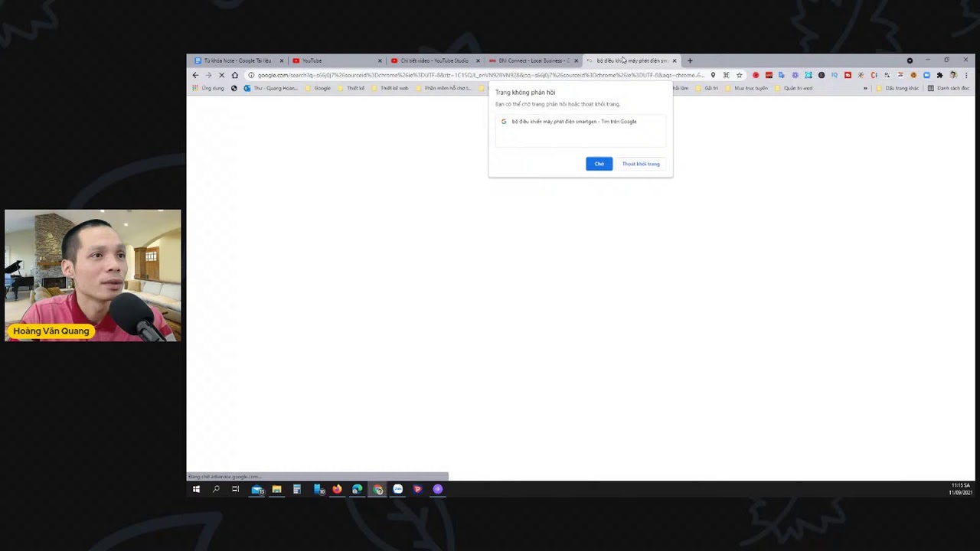980x551 pixels.
Task: Click the Chrome icon on the taskbar
Action: tap(377, 489)
